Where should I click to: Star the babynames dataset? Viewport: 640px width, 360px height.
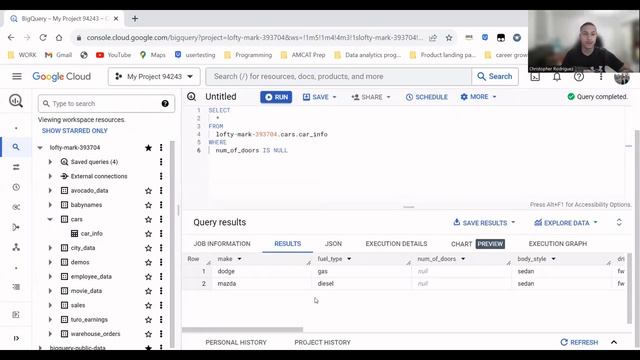coord(148,205)
